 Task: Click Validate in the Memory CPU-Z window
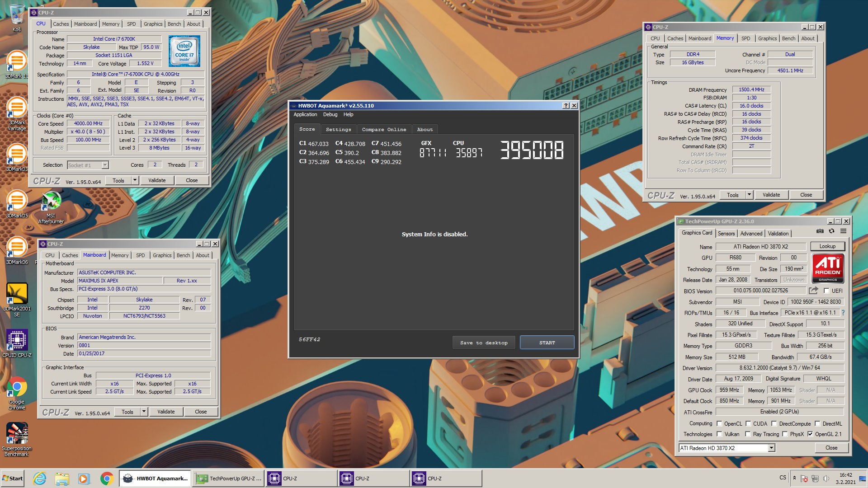(x=771, y=195)
